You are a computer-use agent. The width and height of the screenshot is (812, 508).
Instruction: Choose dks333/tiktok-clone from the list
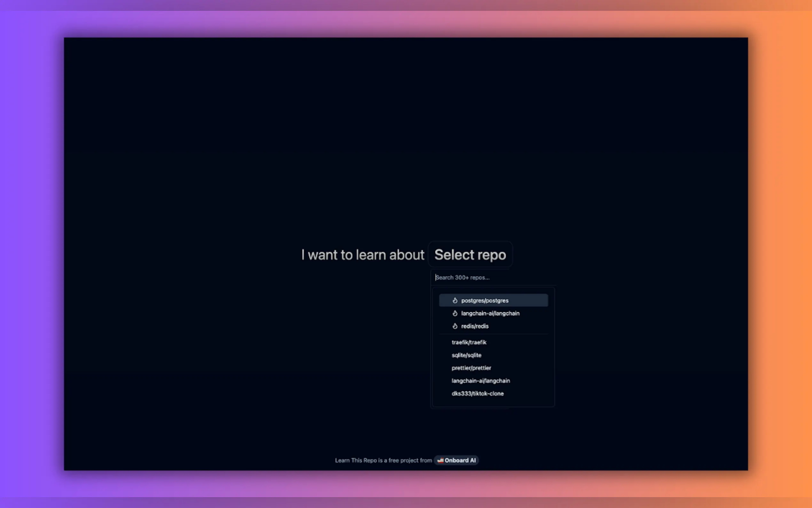point(477,393)
